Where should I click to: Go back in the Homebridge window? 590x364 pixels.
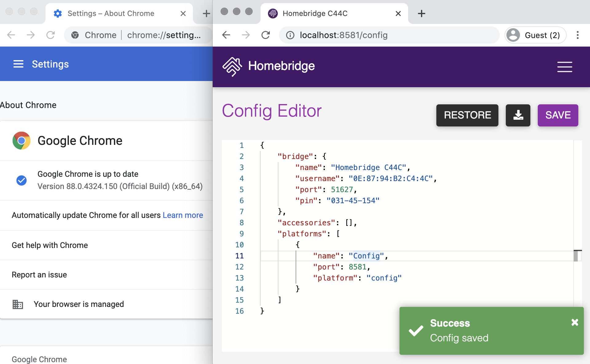226,35
